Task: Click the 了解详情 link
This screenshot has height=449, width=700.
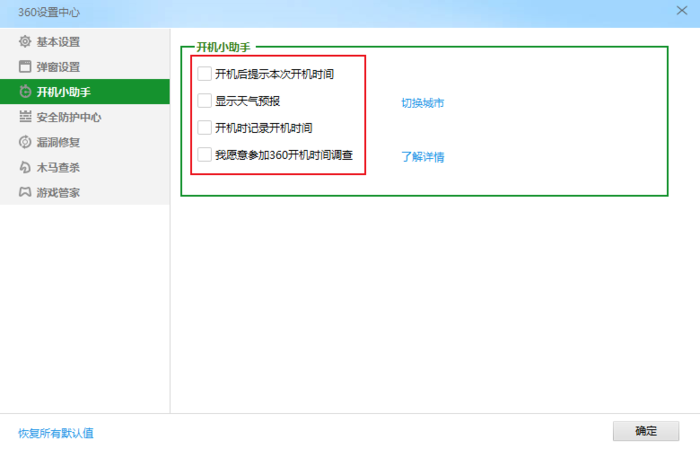Action: click(x=422, y=157)
